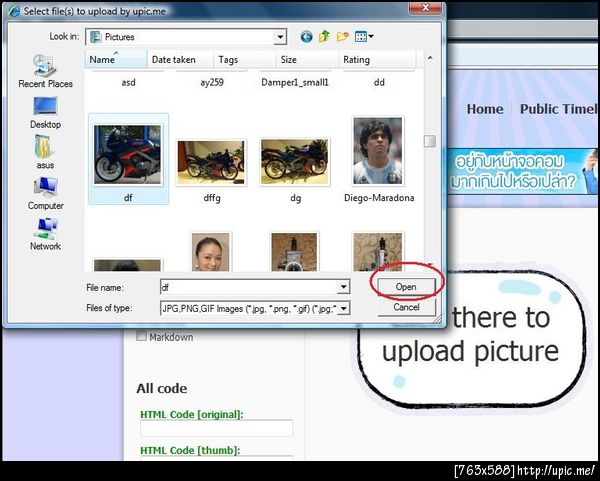Click the File name input field
Image resolution: width=600 pixels, height=481 pixels.
[x=249, y=287]
